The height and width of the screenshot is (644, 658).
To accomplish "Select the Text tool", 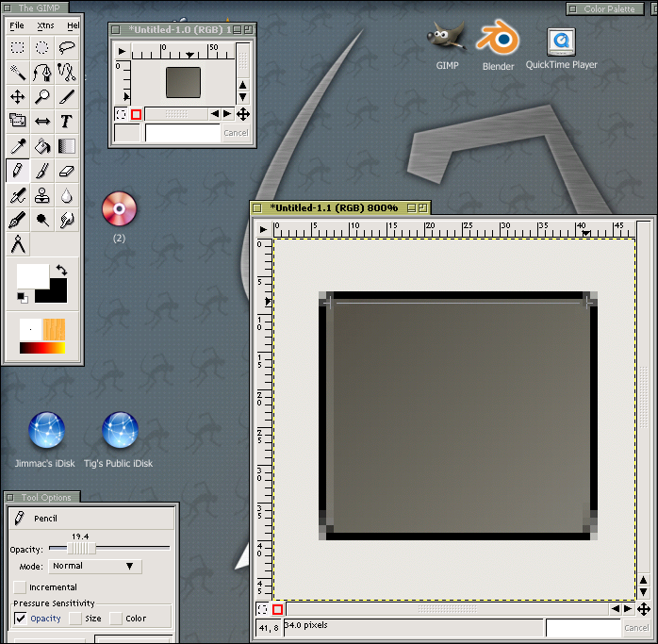I will pyautogui.click(x=67, y=121).
